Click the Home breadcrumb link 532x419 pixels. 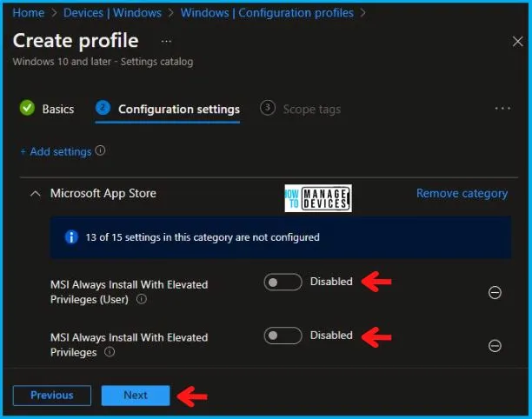click(x=29, y=13)
